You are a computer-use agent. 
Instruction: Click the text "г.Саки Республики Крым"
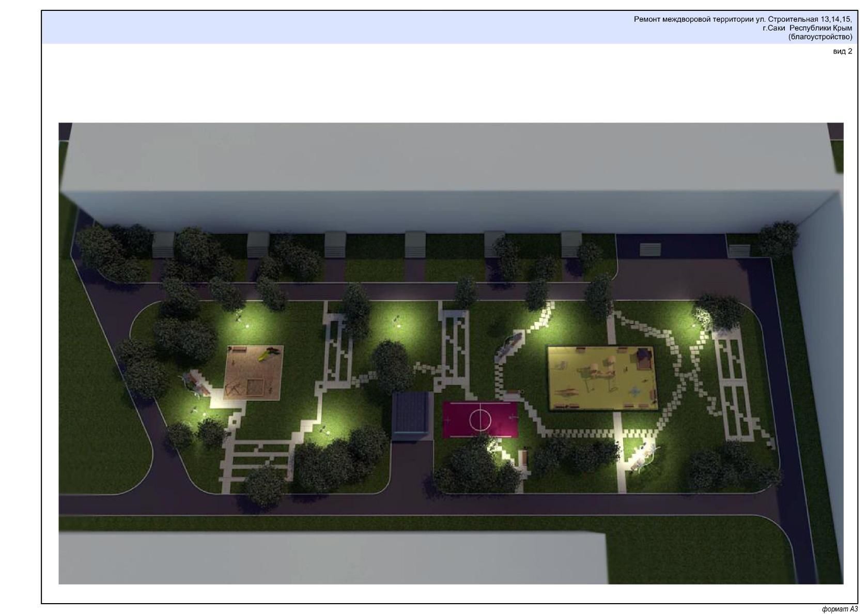click(807, 28)
